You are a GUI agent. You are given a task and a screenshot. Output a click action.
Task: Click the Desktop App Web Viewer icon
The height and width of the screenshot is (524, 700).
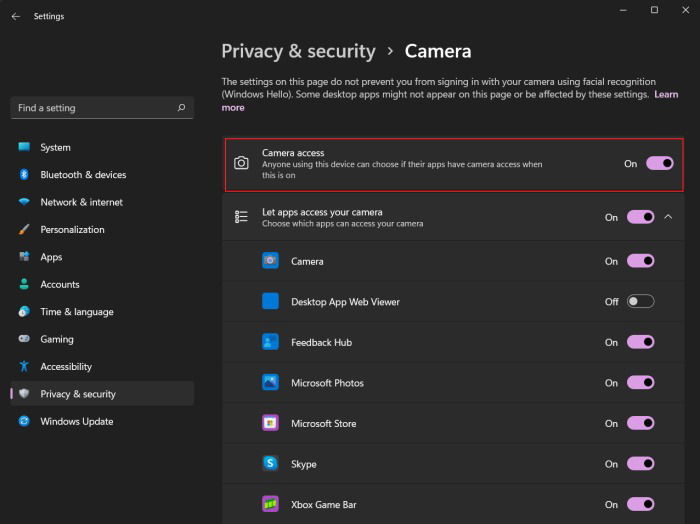[270, 301]
